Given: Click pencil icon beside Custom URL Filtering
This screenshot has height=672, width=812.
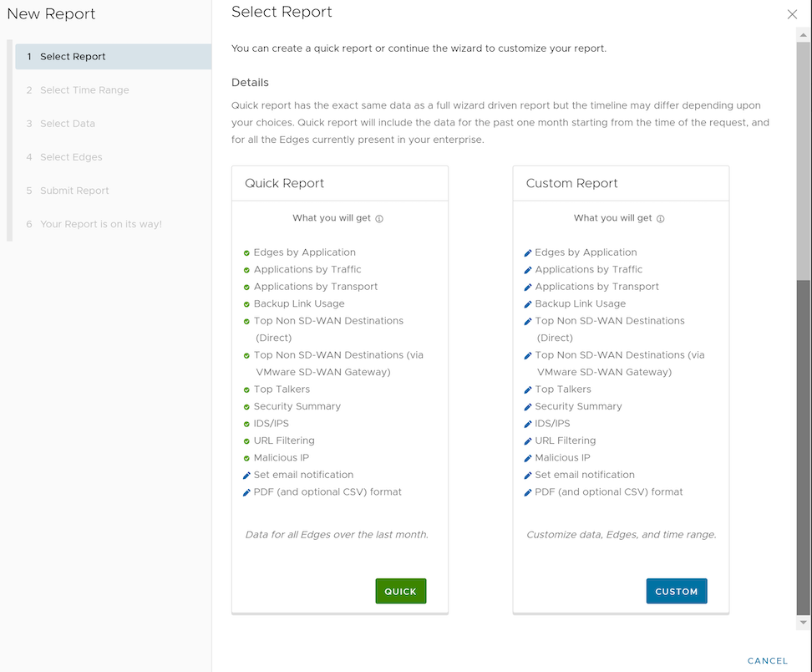Looking at the screenshot, I should tap(528, 440).
